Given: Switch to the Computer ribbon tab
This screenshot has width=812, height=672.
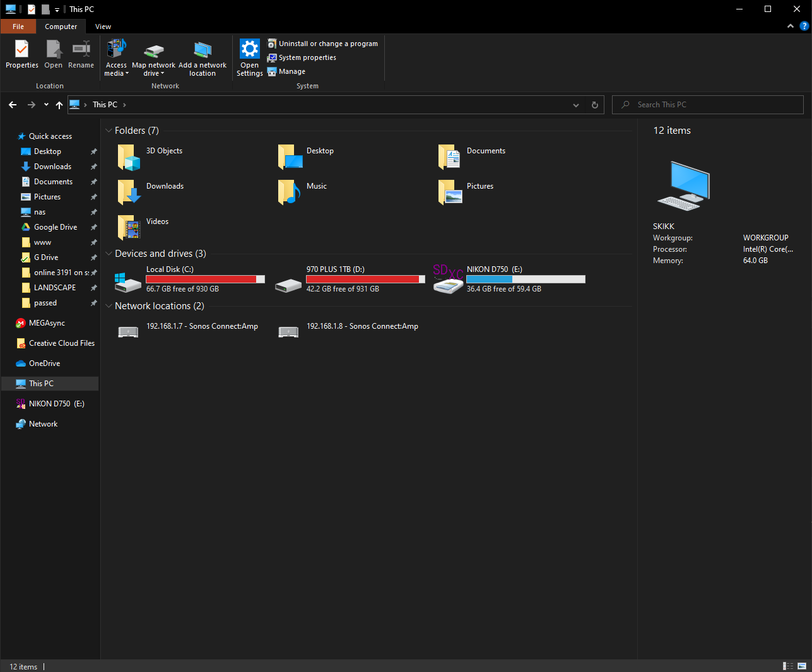Looking at the screenshot, I should point(61,27).
